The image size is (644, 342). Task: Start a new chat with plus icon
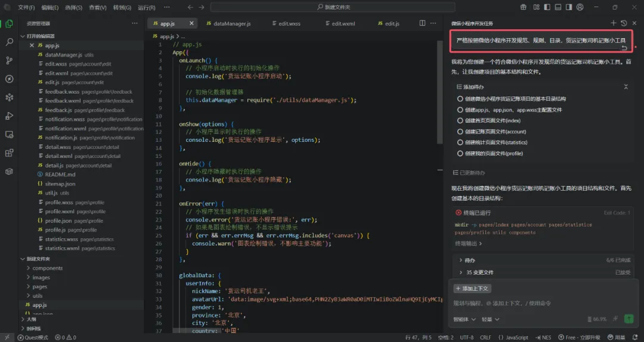[613, 23]
